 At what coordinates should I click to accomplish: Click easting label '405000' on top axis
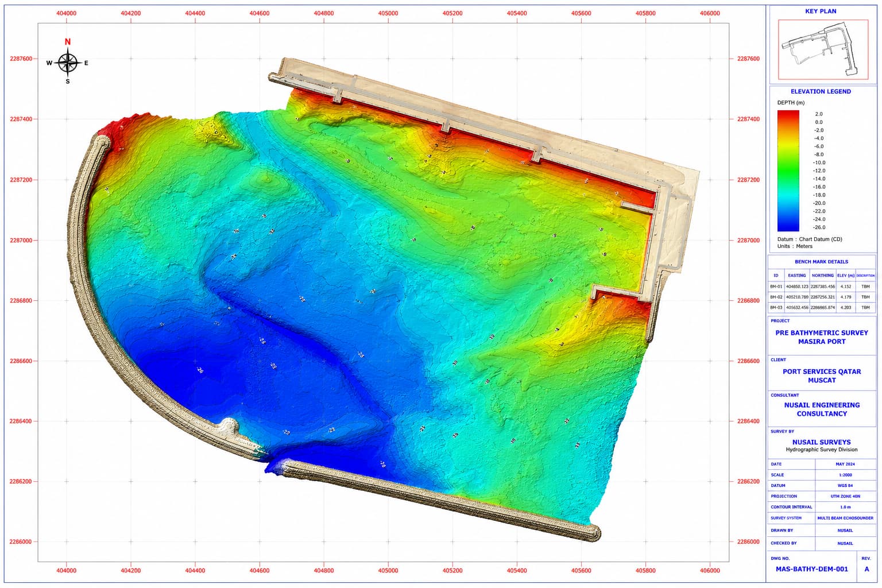pyautogui.click(x=388, y=13)
